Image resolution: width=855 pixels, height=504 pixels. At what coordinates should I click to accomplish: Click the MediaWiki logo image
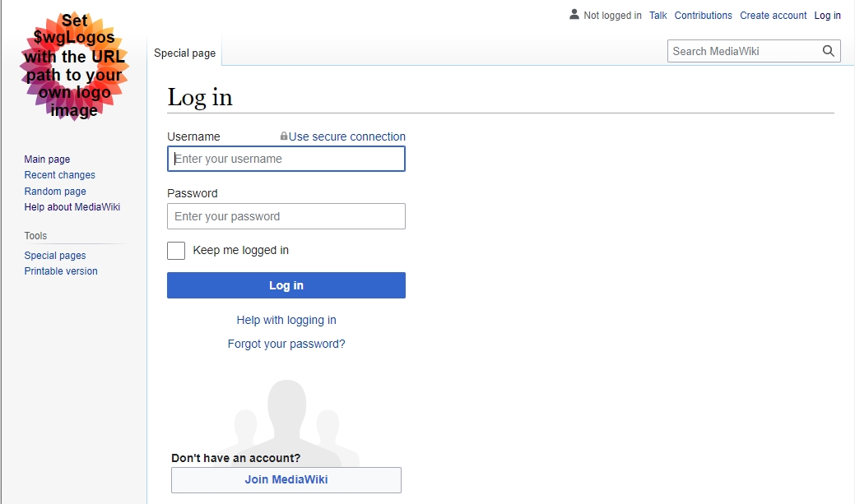[x=74, y=67]
